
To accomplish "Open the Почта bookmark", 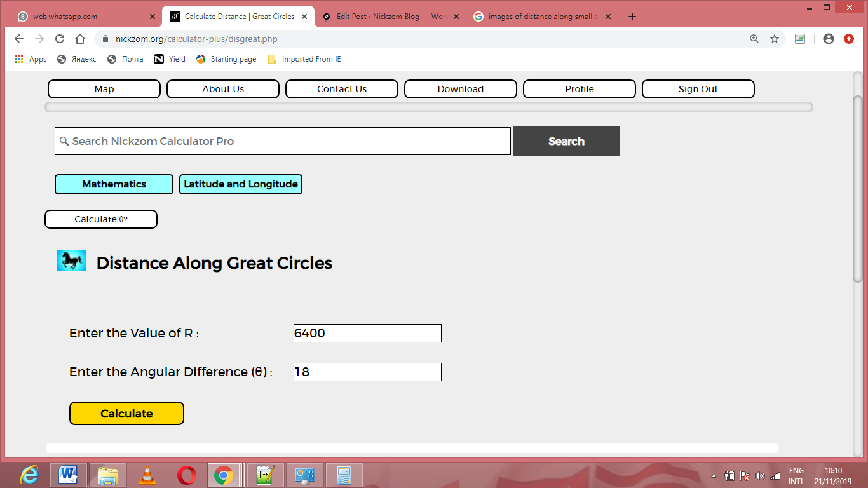I will 125,59.
